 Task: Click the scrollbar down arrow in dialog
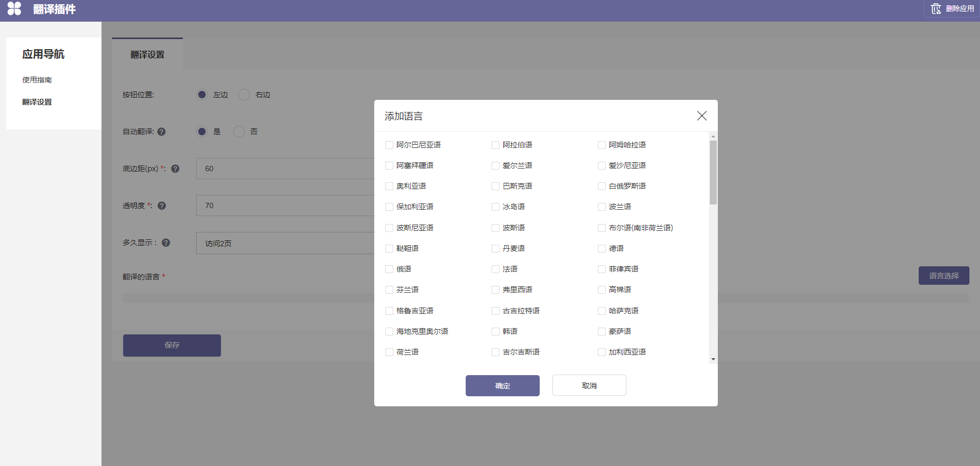(713, 359)
